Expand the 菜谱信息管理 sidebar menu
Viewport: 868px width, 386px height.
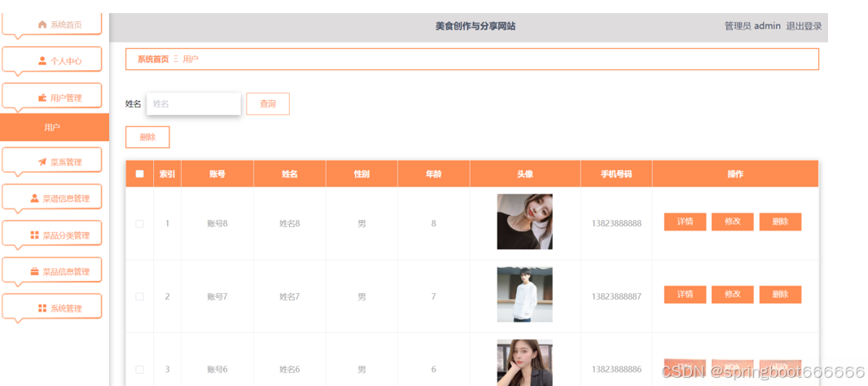point(52,197)
